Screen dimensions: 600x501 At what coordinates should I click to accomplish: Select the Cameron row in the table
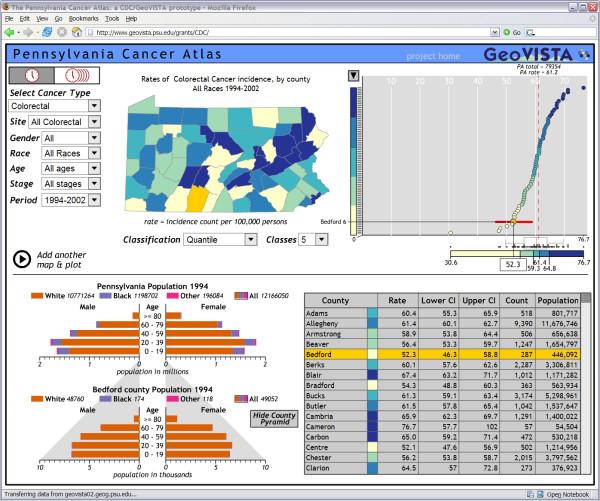pyautogui.click(x=442, y=426)
